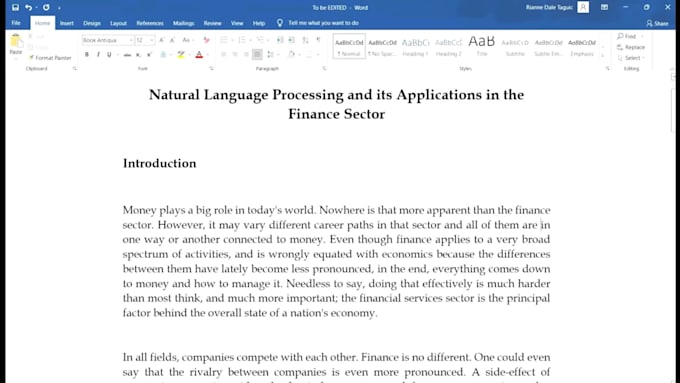Open the Select editing menu
The image size is (680, 383).
coord(631,58)
